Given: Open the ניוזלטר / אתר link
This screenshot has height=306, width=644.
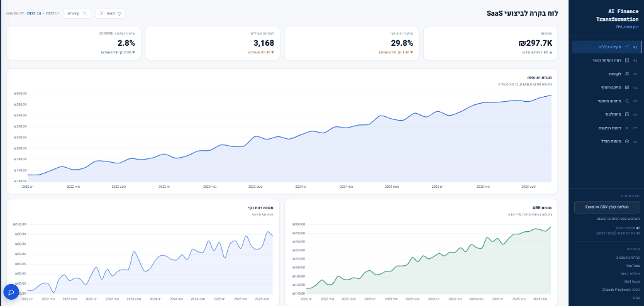Looking at the screenshot, I should point(630,273).
